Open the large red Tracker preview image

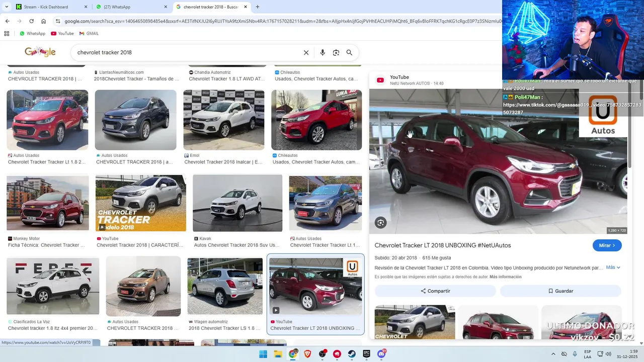point(498,161)
